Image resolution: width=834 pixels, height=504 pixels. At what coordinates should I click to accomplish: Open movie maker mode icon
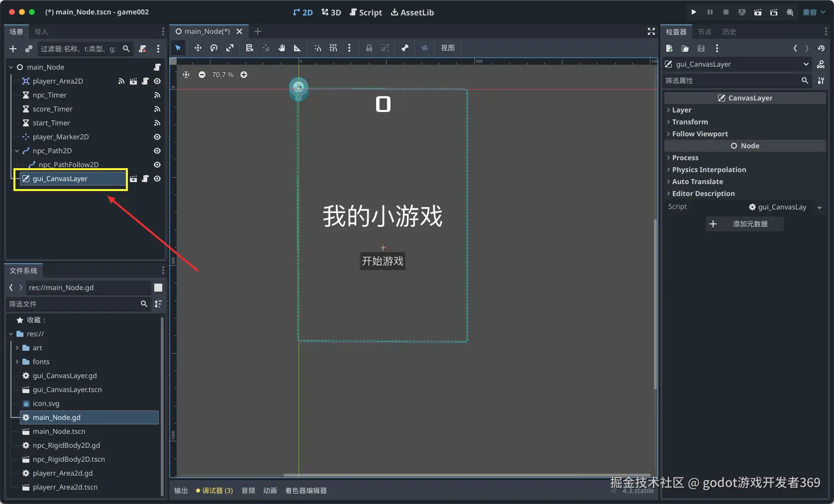[790, 12]
